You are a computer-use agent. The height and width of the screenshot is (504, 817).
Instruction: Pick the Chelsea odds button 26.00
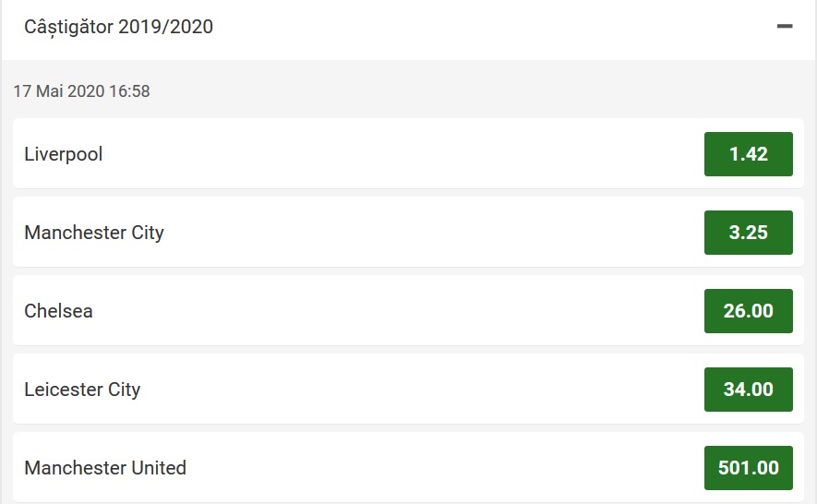[748, 311]
